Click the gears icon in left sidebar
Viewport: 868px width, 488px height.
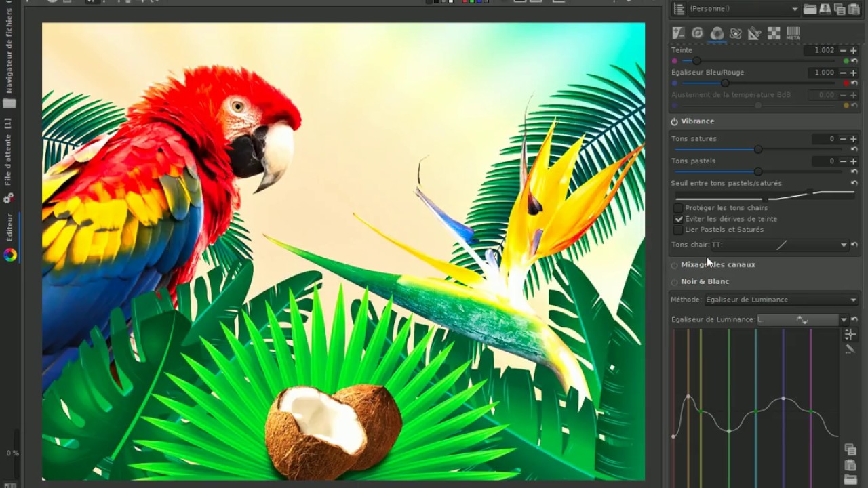click(x=9, y=198)
